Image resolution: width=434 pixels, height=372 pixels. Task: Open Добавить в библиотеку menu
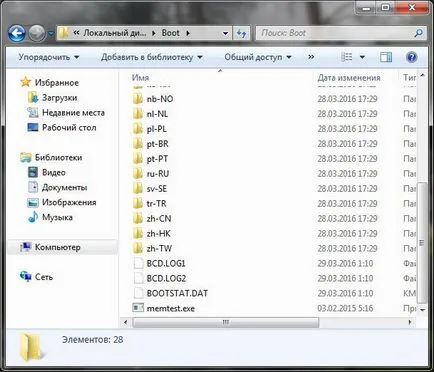(x=152, y=57)
